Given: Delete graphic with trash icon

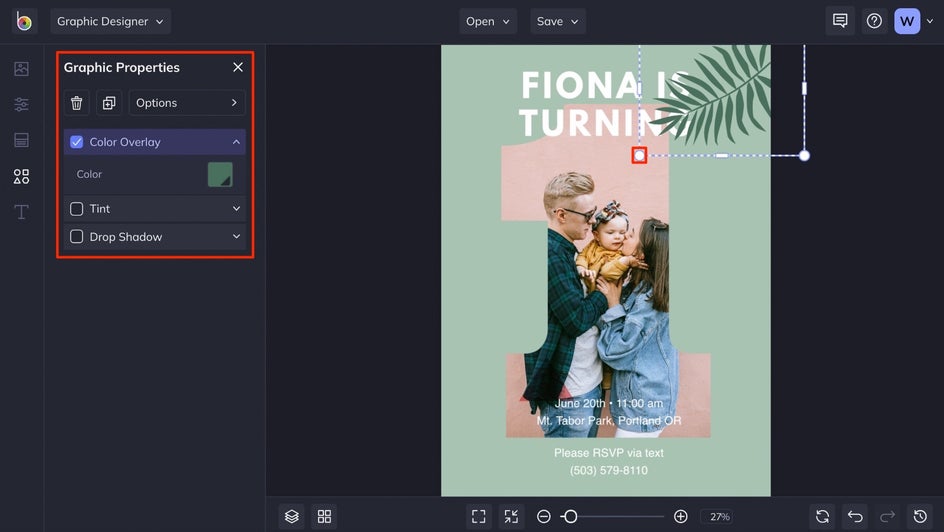Looking at the screenshot, I should tap(76, 103).
